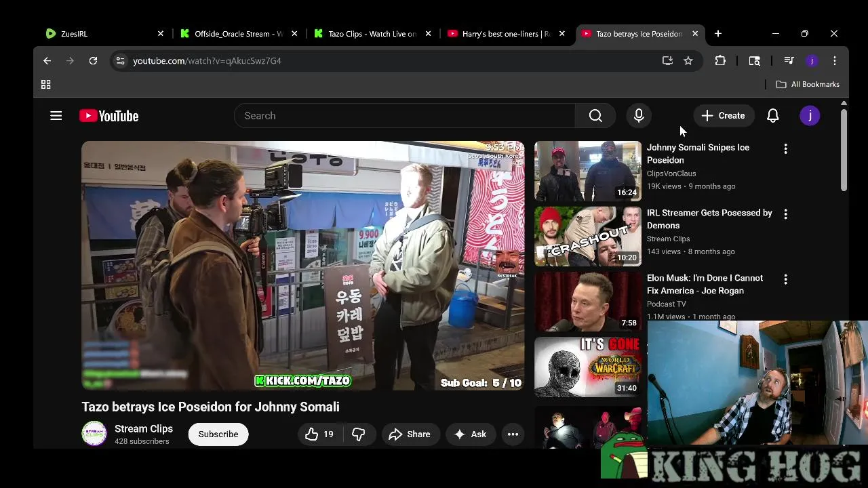Open the media controls toolbar icon

(789, 61)
